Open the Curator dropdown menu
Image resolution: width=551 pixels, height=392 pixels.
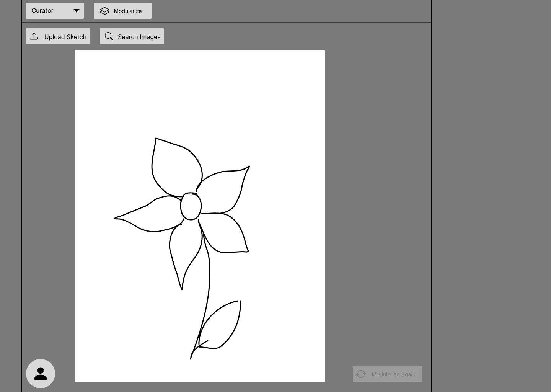[x=55, y=11]
